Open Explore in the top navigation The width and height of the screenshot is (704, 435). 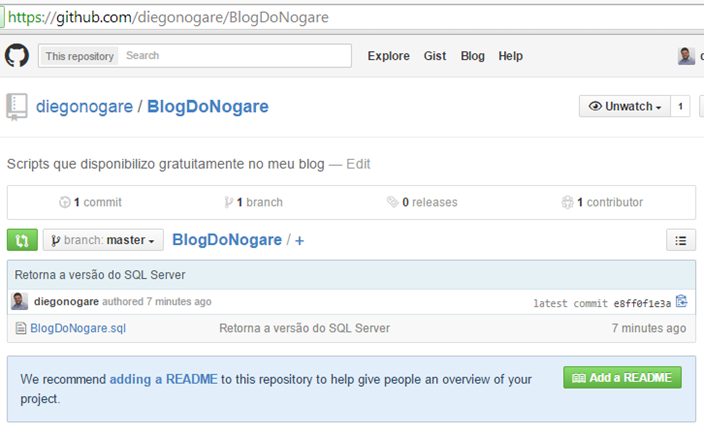[x=388, y=56]
